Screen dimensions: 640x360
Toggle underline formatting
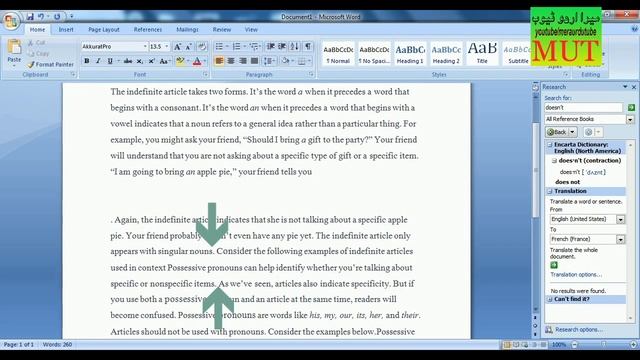[x=109, y=61]
